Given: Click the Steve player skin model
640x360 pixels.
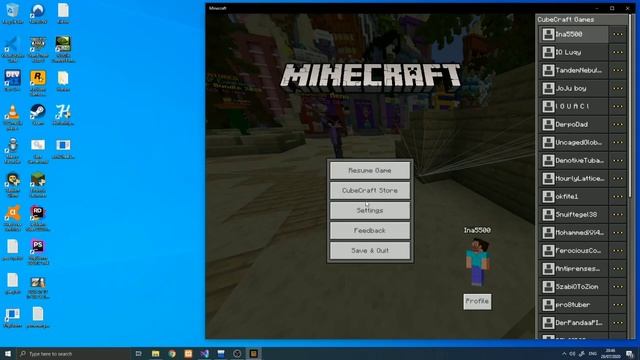Looking at the screenshot, I should click(x=478, y=262).
